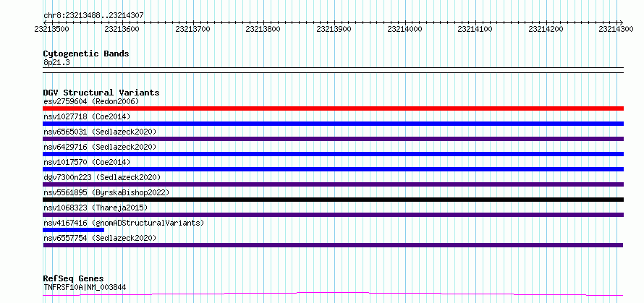Click ruler position 23214300
The width and height of the screenshot is (644, 303).
(x=616, y=29)
